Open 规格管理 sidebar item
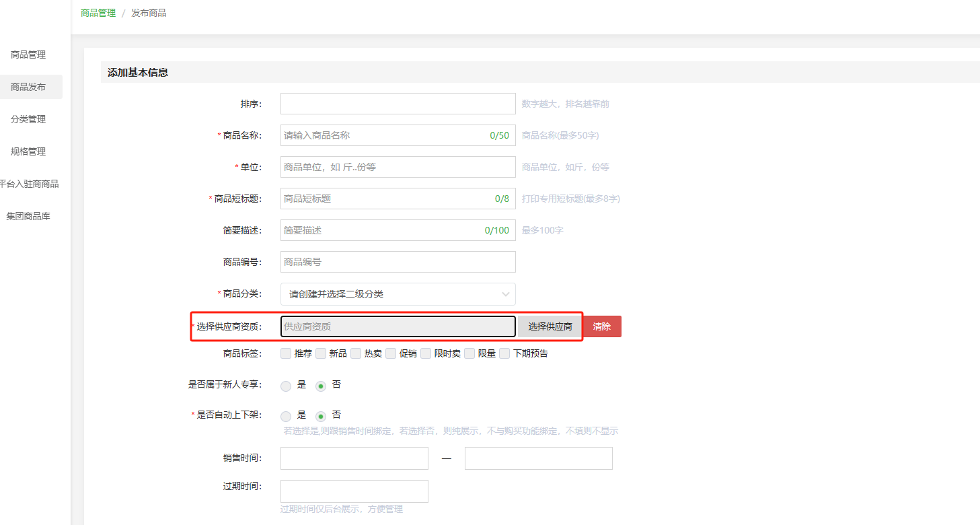The image size is (980, 525). pos(28,151)
